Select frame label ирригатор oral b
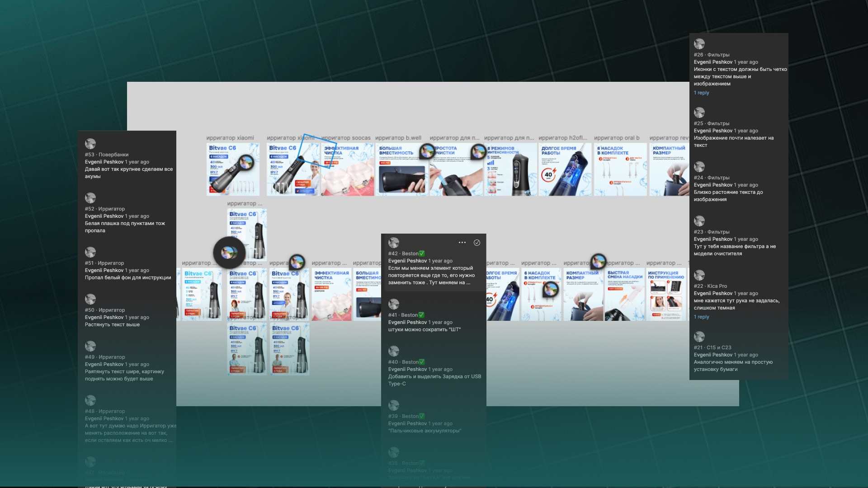The height and width of the screenshot is (488, 868). (x=617, y=138)
